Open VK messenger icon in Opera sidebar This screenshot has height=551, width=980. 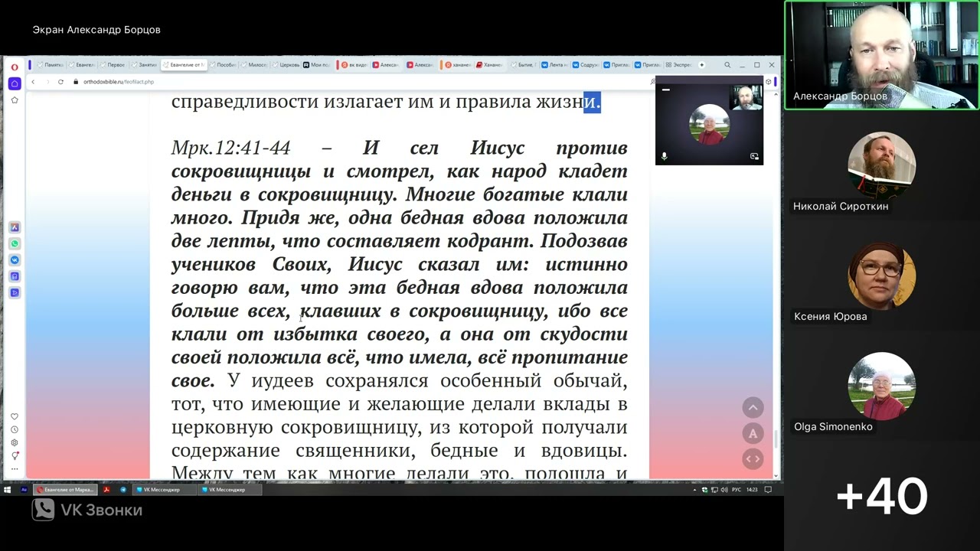click(x=15, y=260)
